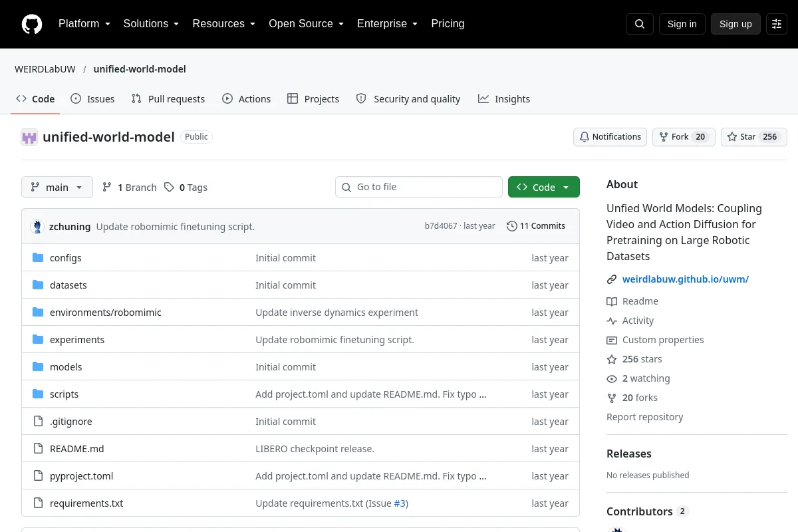
Task: Click the datasets folder icon
Action: coord(38,285)
